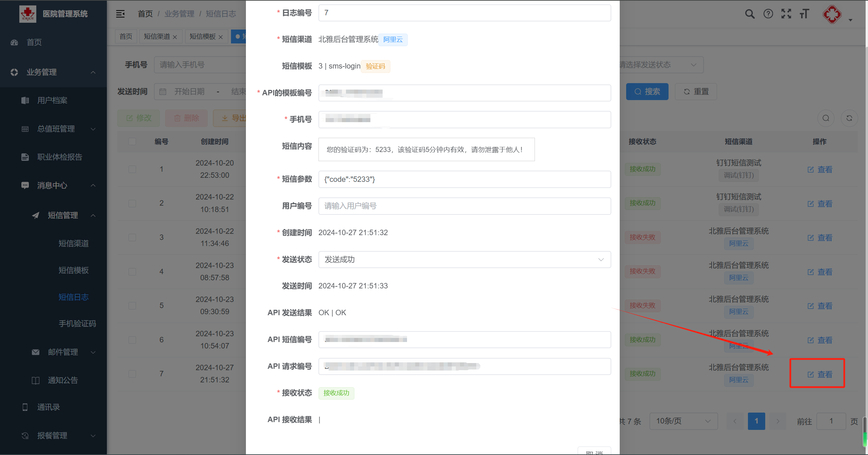
Task: Check the checkbox for row 1
Action: click(132, 169)
